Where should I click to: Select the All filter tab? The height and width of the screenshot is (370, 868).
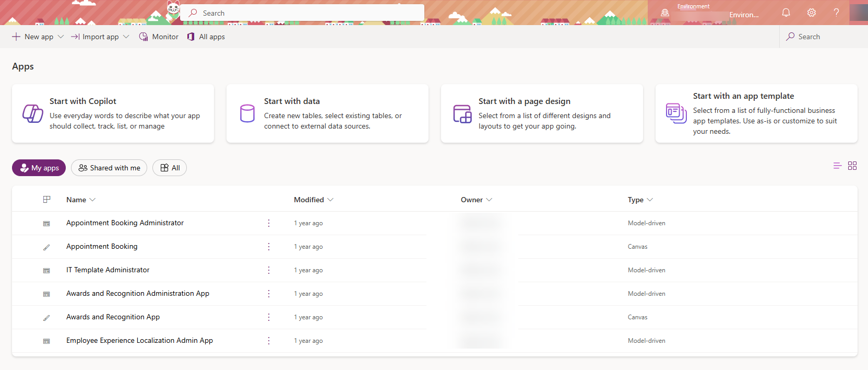(x=170, y=168)
